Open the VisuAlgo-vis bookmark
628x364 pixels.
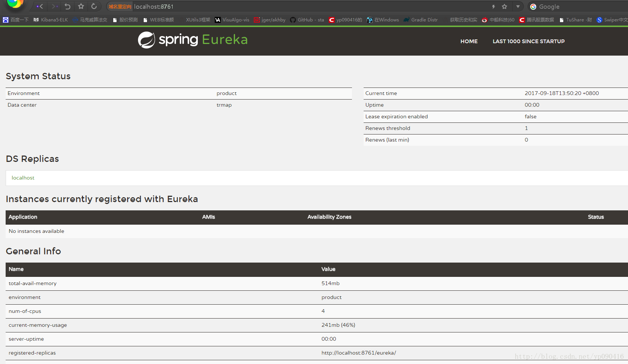pyautogui.click(x=232, y=20)
